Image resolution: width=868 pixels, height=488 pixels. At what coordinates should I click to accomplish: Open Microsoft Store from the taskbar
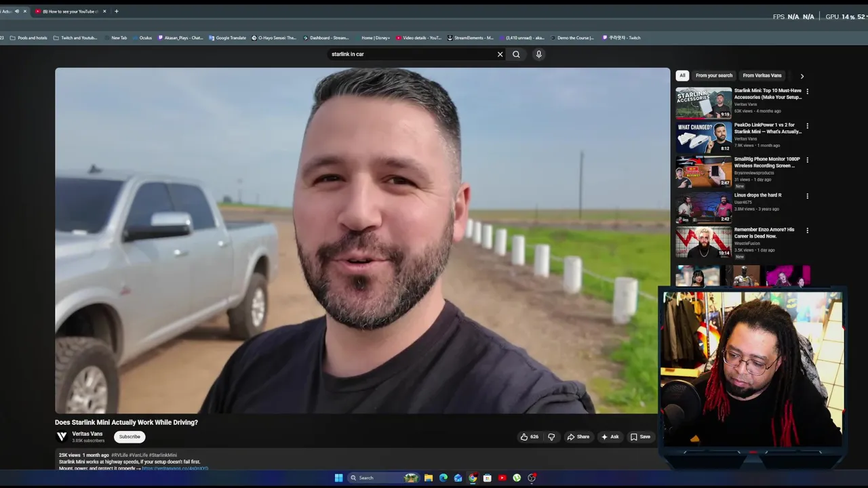487,478
